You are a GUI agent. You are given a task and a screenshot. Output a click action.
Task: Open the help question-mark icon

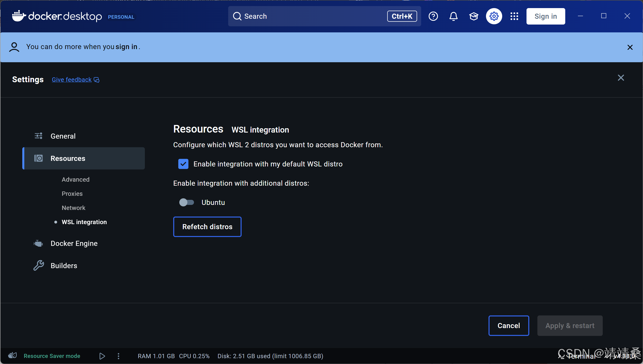pyautogui.click(x=433, y=16)
